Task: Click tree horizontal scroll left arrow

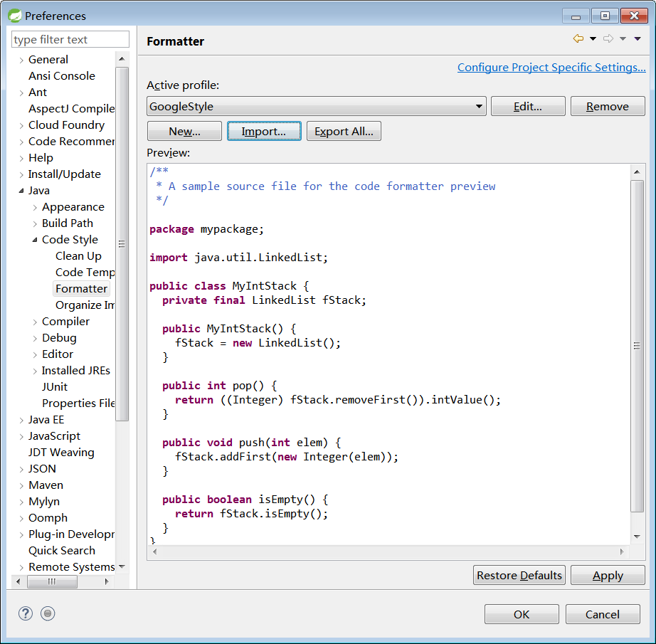Action: pyautogui.click(x=18, y=581)
